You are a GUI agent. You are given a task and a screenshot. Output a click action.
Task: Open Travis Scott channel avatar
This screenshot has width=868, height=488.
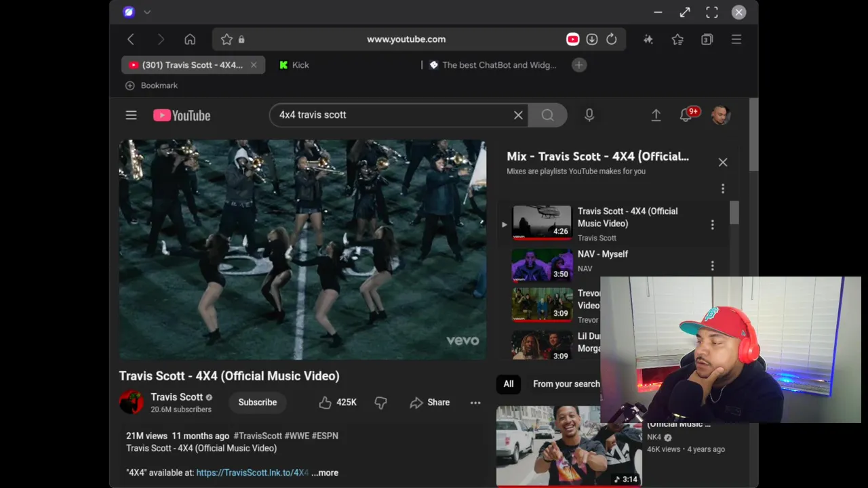coord(132,403)
